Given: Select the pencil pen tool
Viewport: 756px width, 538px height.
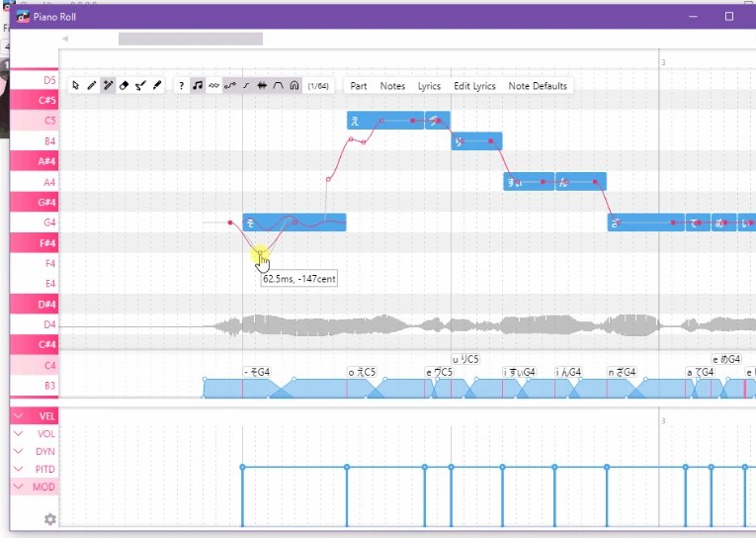Looking at the screenshot, I should (x=92, y=85).
